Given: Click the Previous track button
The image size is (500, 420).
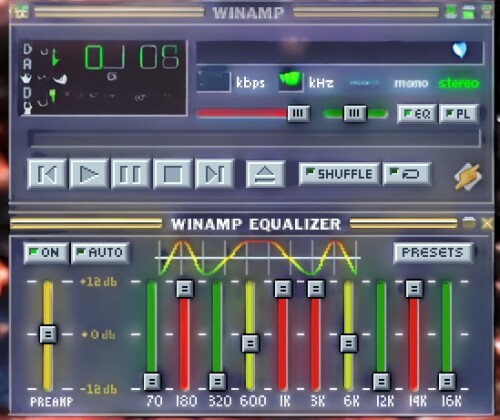Looking at the screenshot, I should (47, 174).
